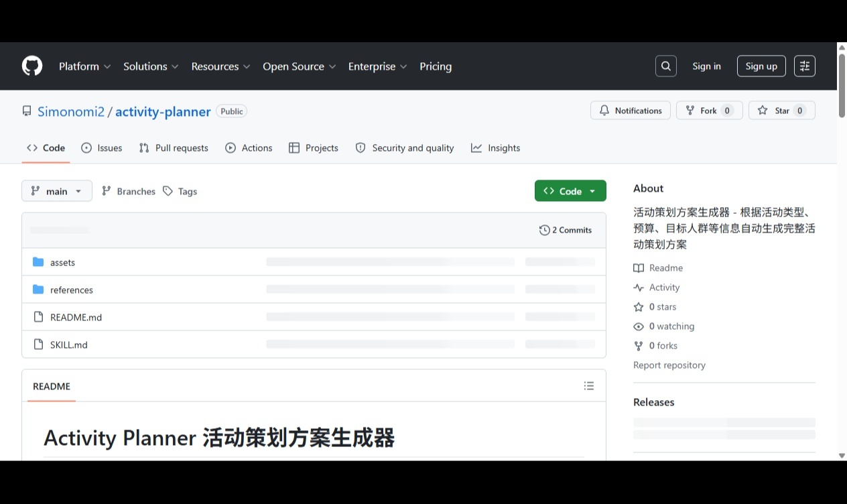This screenshot has width=847, height=504.
Task: Click the repository book icon
Action: click(27, 111)
